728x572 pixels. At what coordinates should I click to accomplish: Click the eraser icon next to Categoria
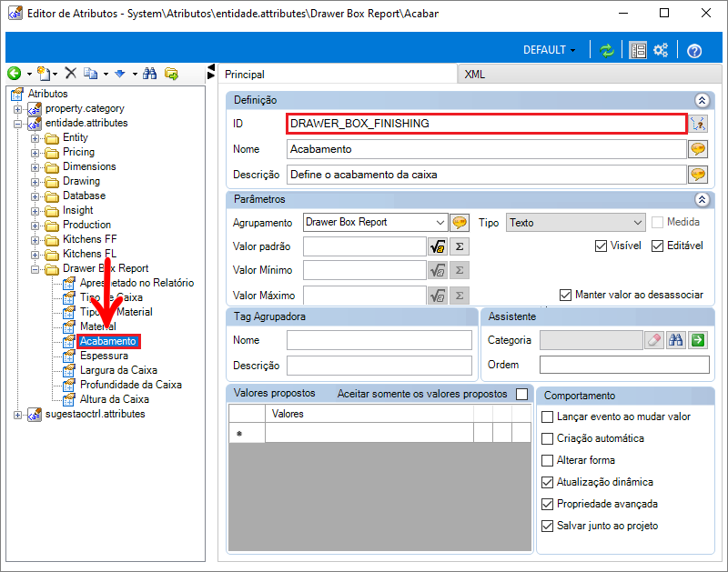point(654,340)
